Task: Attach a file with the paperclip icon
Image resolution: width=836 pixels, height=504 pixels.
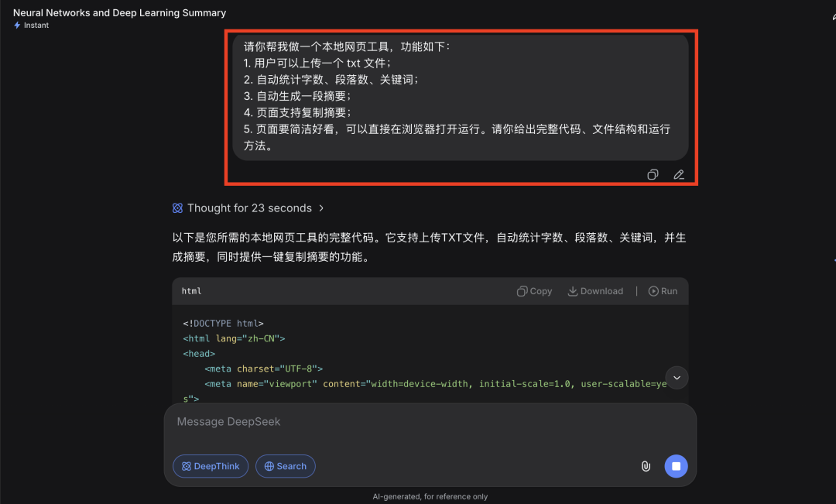Action: [x=646, y=466]
